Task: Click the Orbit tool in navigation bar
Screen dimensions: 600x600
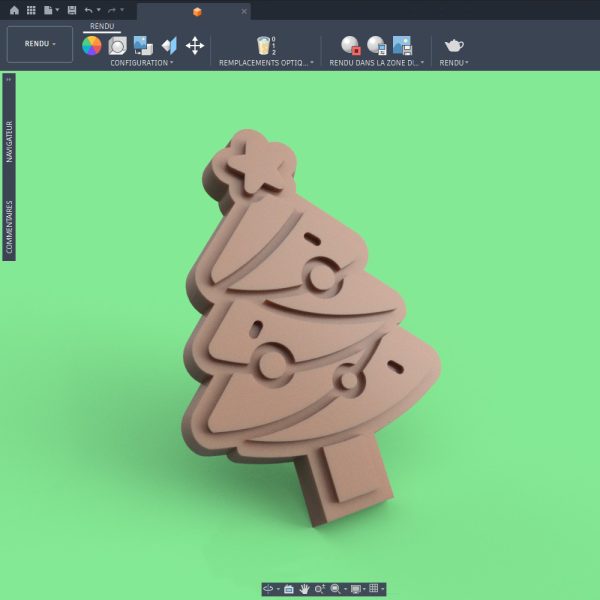Action: (x=268, y=589)
